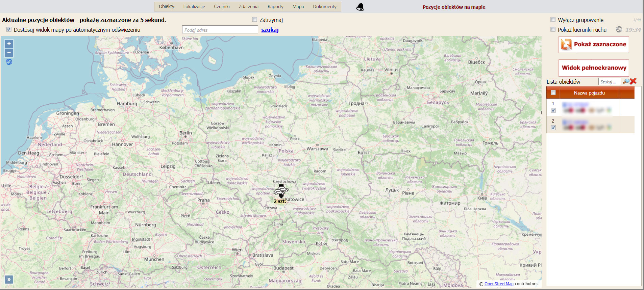Click magnifier icon in object list
The height and width of the screenshot is (290, 644).
[x=626, y=81]
